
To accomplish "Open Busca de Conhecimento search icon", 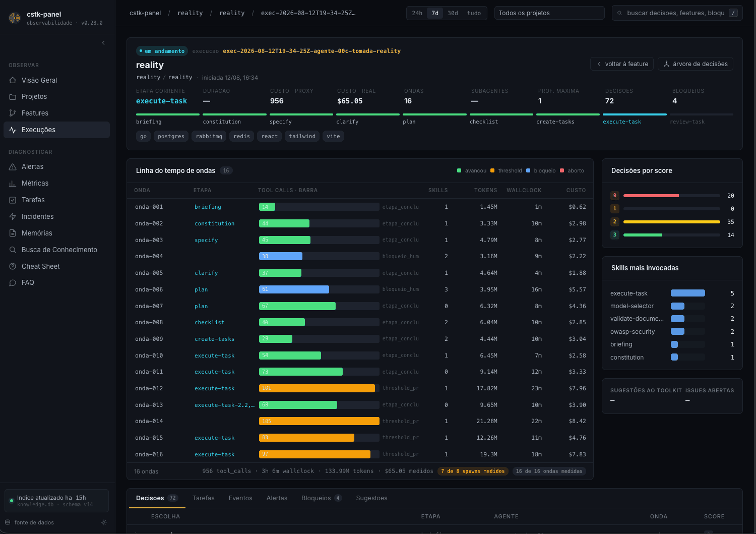I will [13, 250].
